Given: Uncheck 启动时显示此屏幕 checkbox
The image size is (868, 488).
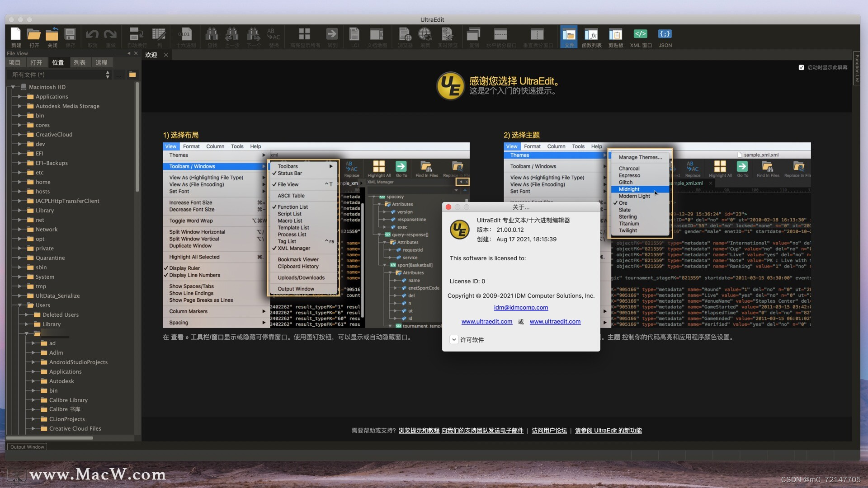Looking at the screenshot, I should tap(801, 67).
